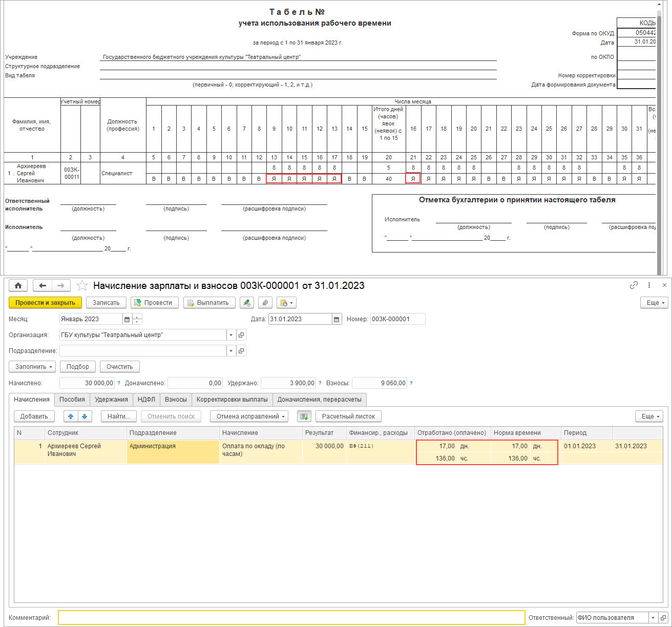
Task: Open the table's Еще menu
Action: click(x=649, y=416)
